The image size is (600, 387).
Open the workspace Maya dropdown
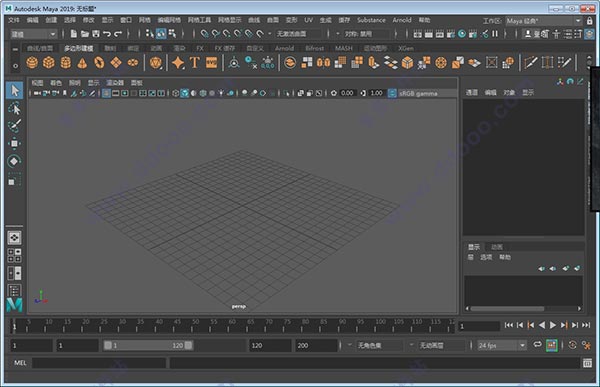click(x=544, y=21)
